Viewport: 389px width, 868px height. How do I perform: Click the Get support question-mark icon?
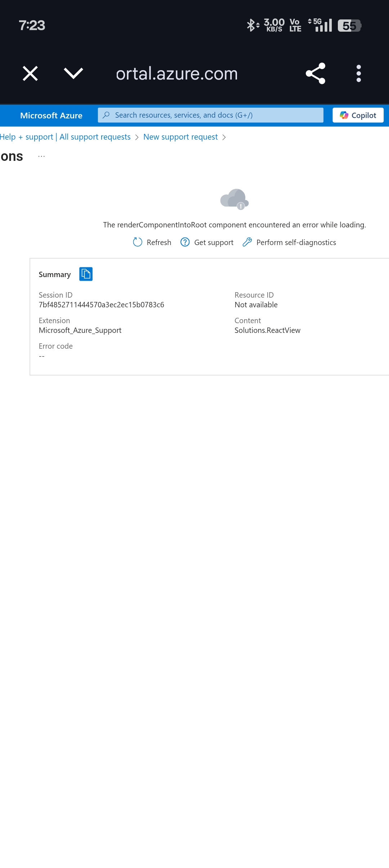pyautogui.click(x=185, y=242)
